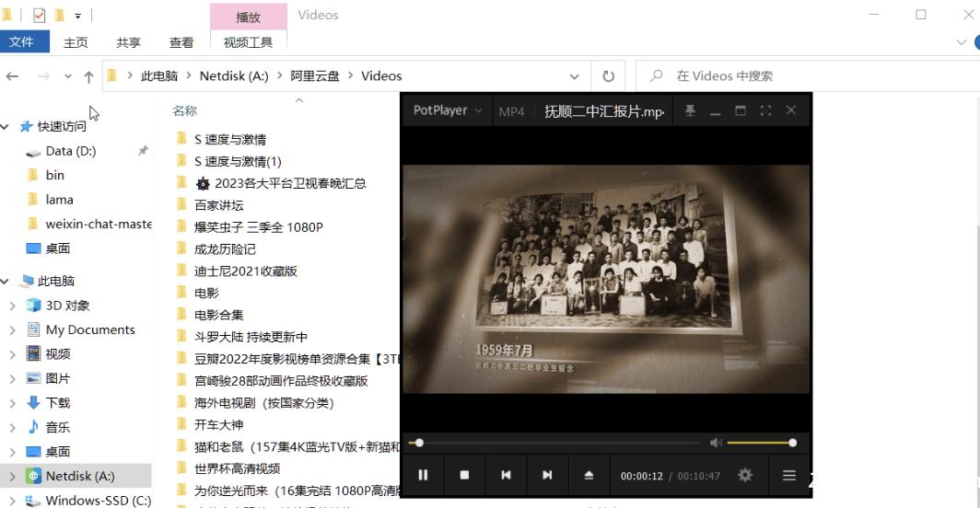Skip to next track in PotPlayer

547,476
